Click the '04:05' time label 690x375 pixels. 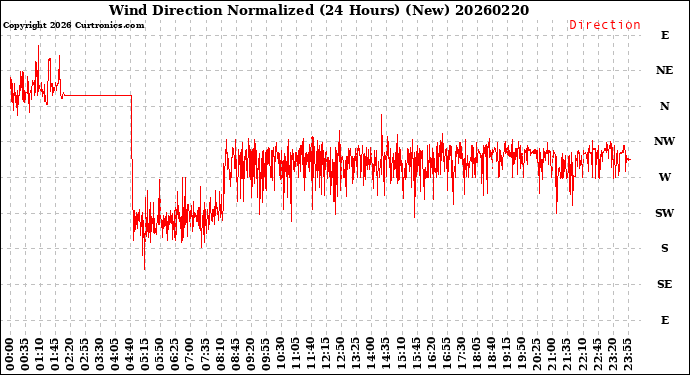click(x=115, y=355)
